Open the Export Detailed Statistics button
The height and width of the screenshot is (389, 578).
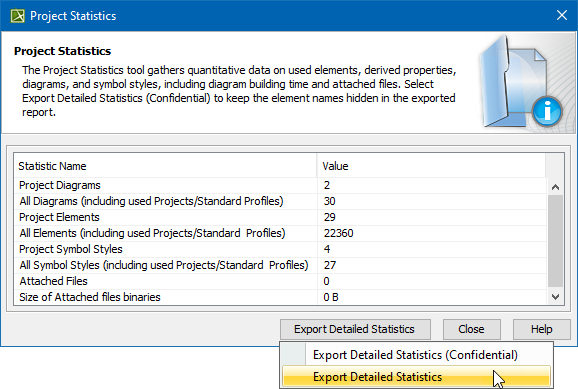(355, 329)
